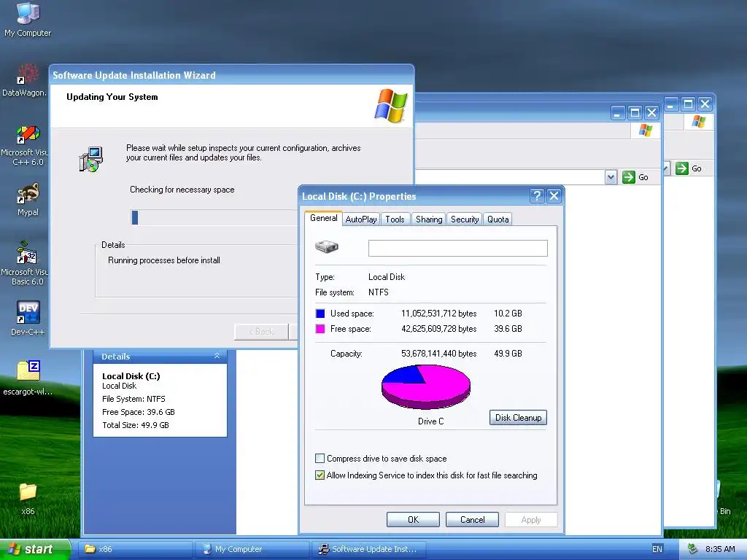Viewport: 747px width, 560px height.
Task: Click the 'NTFS' file system value in Properties
Action: coord(379,292)
